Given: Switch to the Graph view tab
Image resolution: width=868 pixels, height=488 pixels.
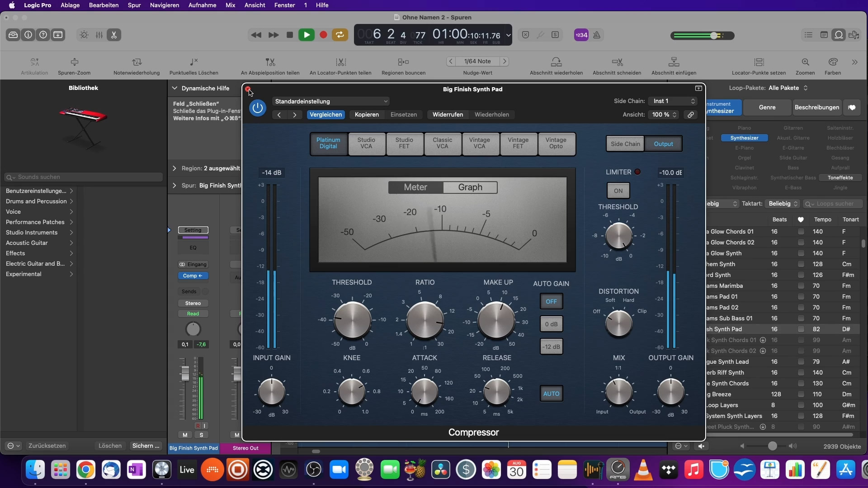Looking at the screenshot, I should [470, 187].
